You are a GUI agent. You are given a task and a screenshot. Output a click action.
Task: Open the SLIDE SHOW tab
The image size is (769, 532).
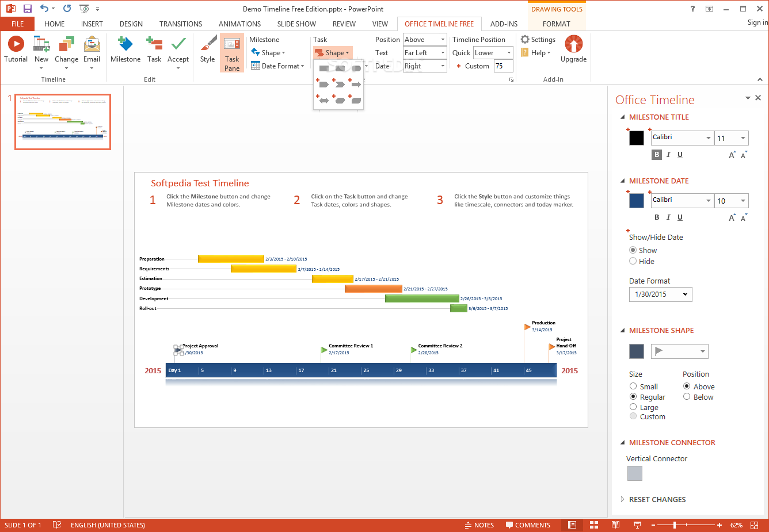click(x=296, y=24)
